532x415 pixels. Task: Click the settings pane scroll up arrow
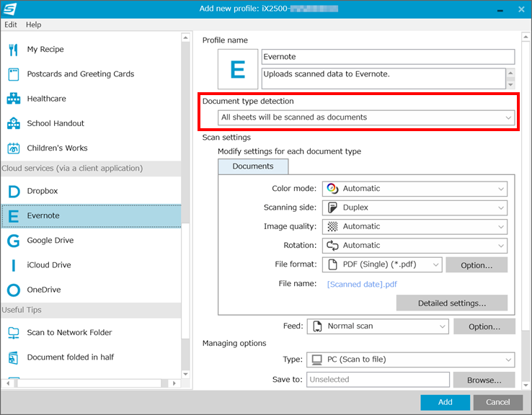[x=526, y=37]
